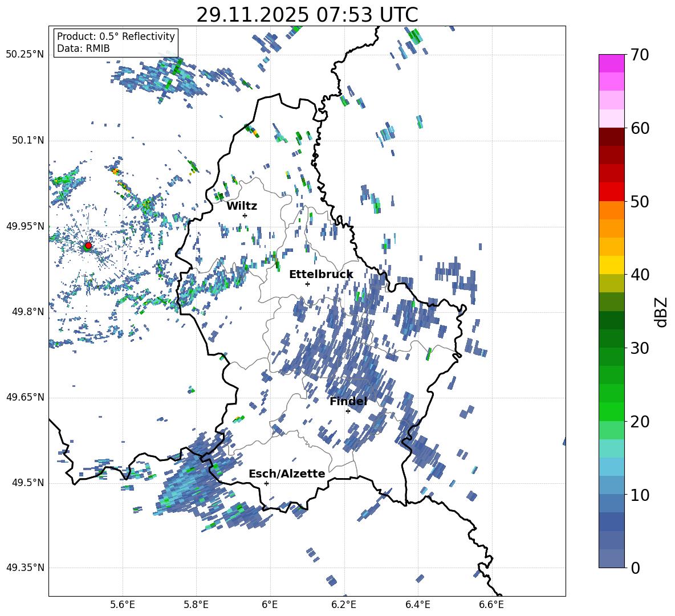Click the Esch/Alzette station cross marker
The width and height of the screenshot is (675, 616).
point(266,483)
